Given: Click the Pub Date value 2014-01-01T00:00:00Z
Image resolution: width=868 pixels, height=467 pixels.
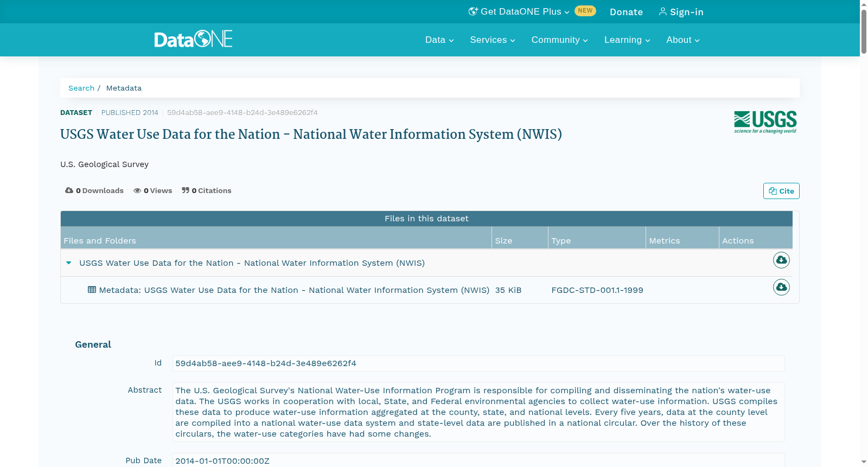Looking at the screenshot, I should pyautogui.click(x=222, y=461).
